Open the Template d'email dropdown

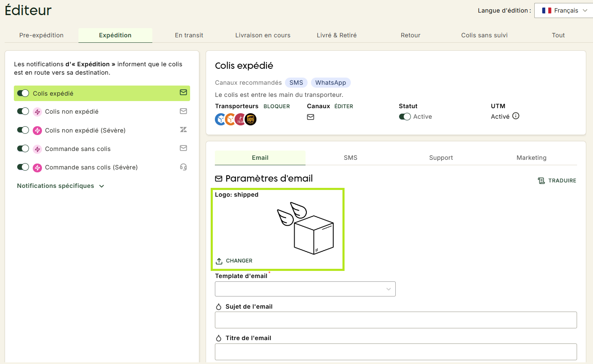click(305, 289)
